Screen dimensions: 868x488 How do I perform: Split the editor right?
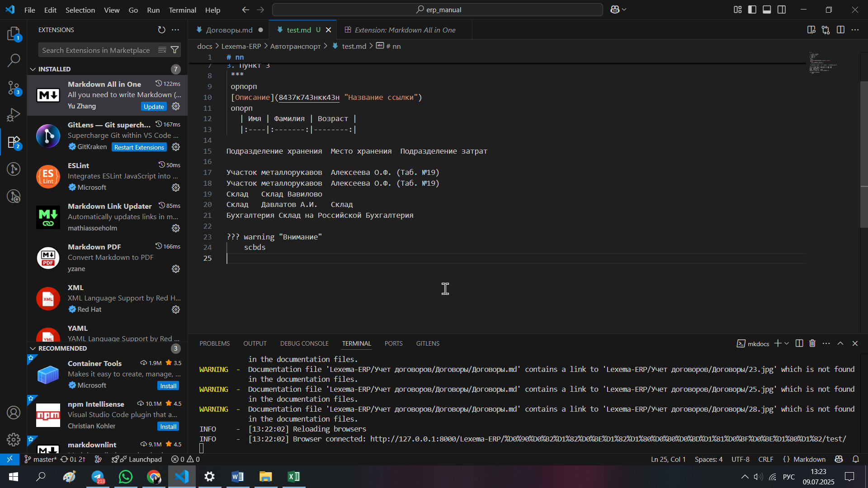(x=840, y=30)
